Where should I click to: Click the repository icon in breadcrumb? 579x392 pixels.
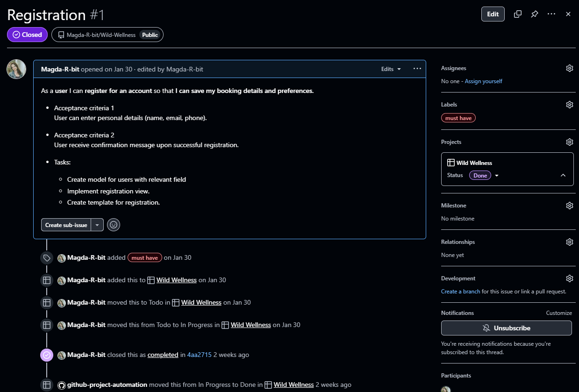coord(61,35)
